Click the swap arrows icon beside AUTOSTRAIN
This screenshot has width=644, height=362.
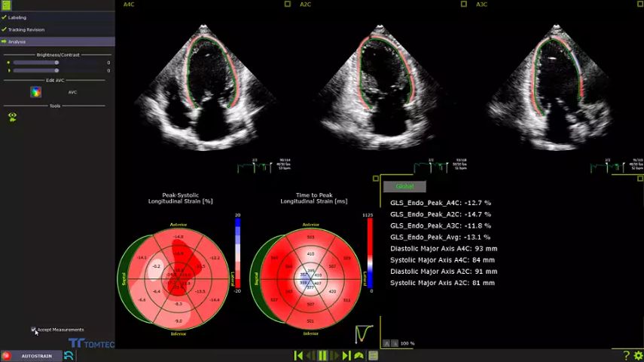(x=69, y=355)
